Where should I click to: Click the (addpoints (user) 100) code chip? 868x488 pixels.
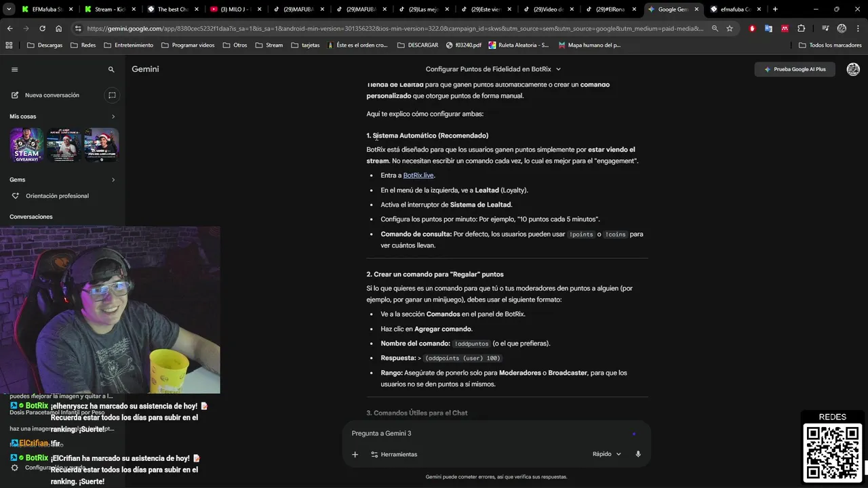click(x=462, y=358)
